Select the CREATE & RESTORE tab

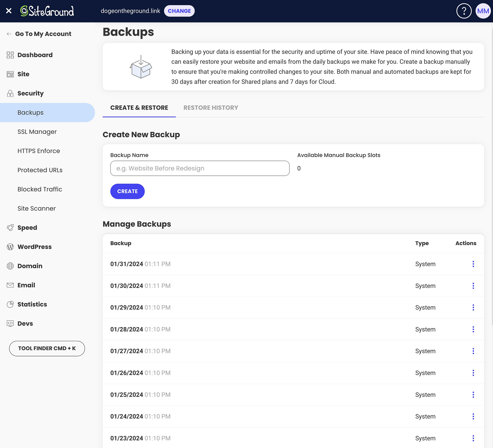139,108
